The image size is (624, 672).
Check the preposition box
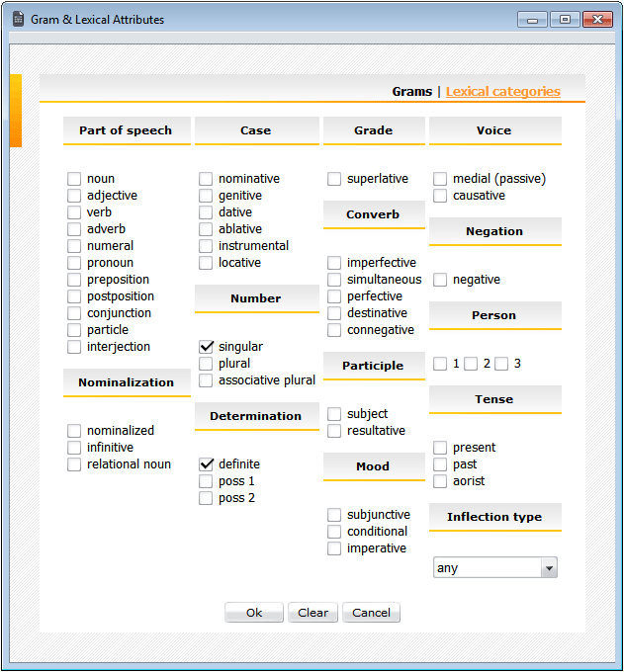pos(74,280)
